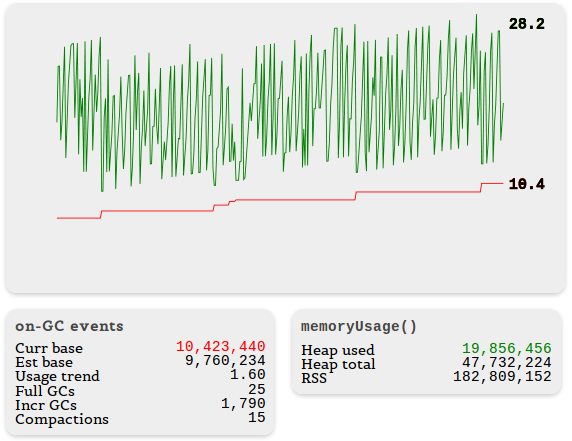Select the on-GC events heading
The width and height of the screenshot is (572, 441).
[x=69, y=326]
